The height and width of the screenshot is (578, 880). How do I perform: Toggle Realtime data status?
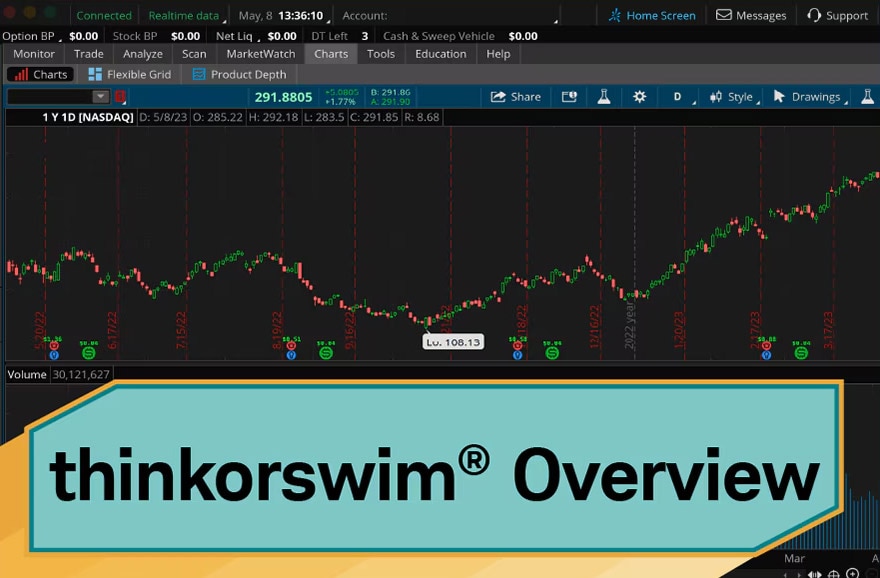[183, 15]
